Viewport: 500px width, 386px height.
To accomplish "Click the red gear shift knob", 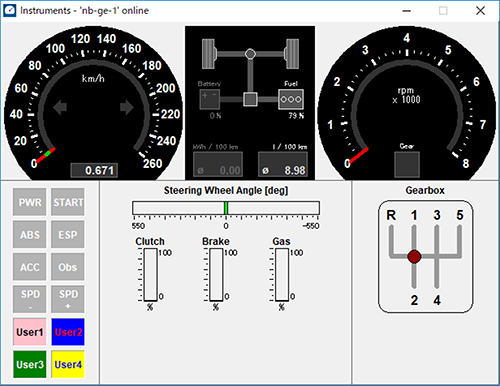I will click(414, 256).
